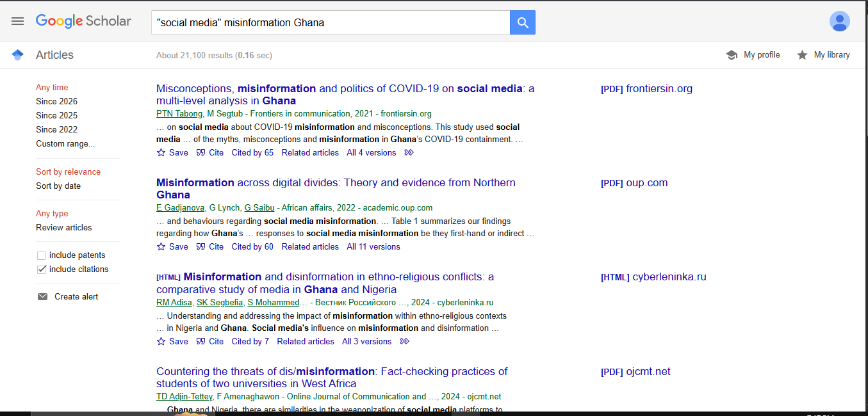Image resolution: width=868 pixels, height=416 pixels.
Task: Expand more options for the COVID-19 misconceptions result
Action: (409, 152)
